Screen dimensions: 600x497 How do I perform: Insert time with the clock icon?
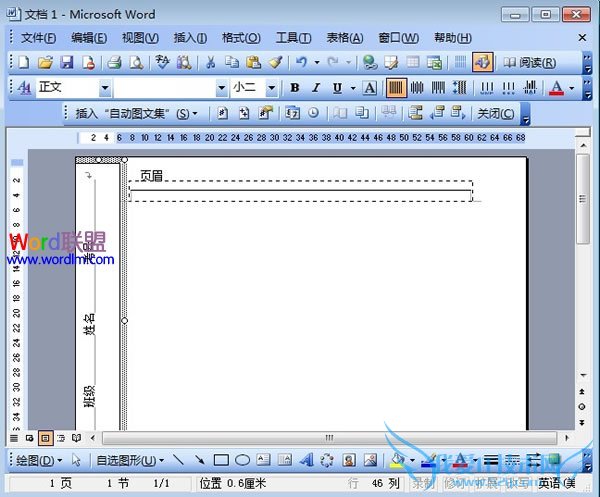click(x=313, y=113)
